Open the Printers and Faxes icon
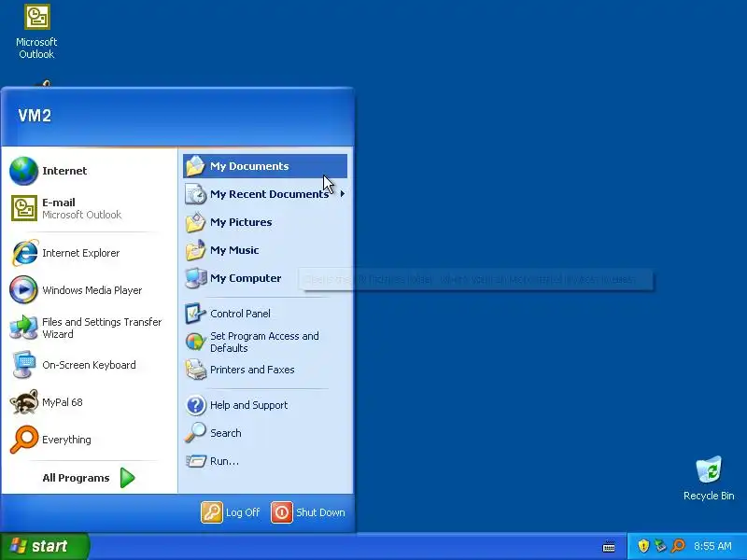Viewport: 747px width, 560px height. click(x=195, y=370)
